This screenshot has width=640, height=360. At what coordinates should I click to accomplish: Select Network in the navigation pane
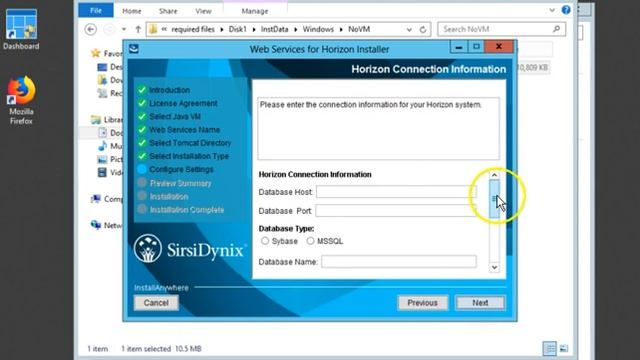point(107,225)
